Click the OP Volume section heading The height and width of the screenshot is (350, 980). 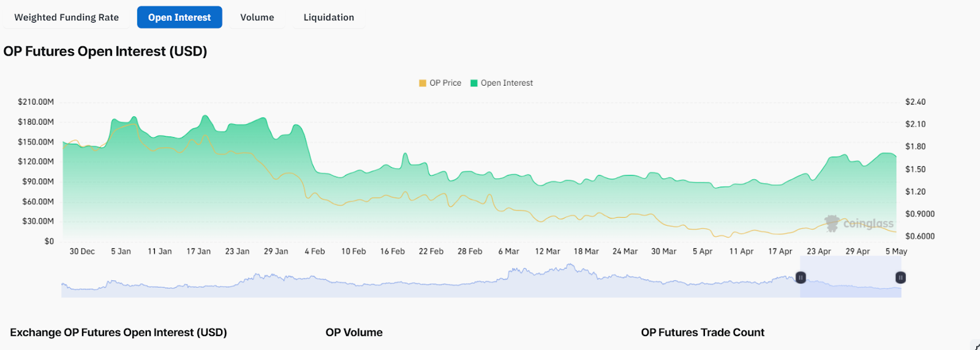(x=354, y=332)
